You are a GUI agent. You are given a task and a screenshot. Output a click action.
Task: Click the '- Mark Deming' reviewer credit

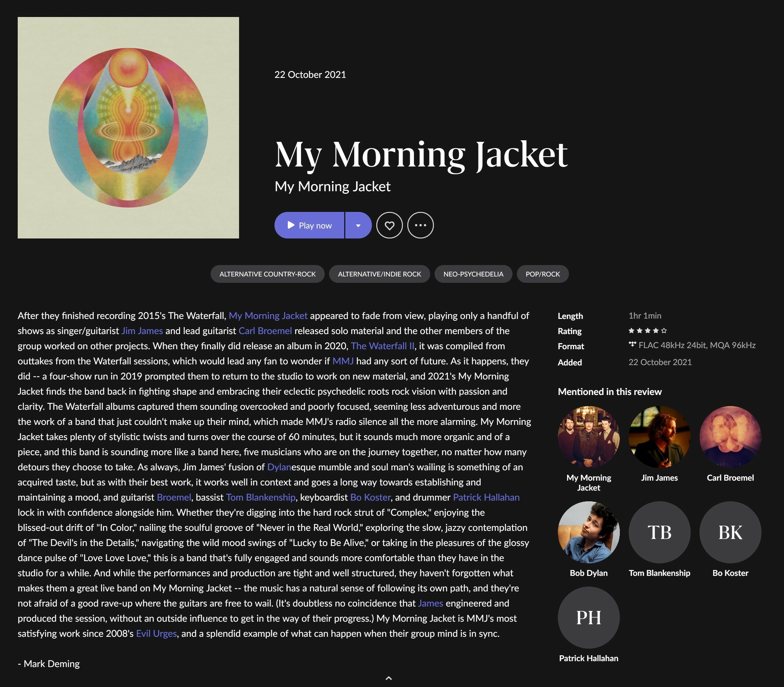point(49,664)
